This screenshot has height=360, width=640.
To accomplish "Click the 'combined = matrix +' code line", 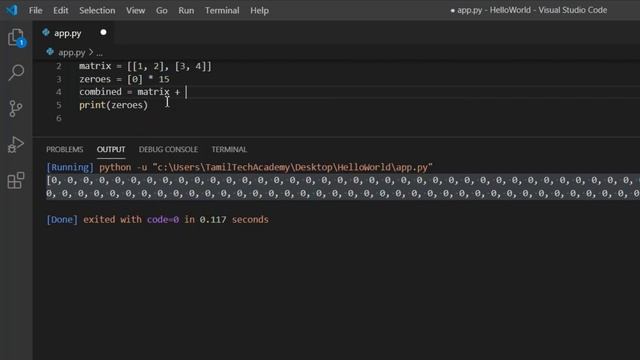I will point(129,92).
